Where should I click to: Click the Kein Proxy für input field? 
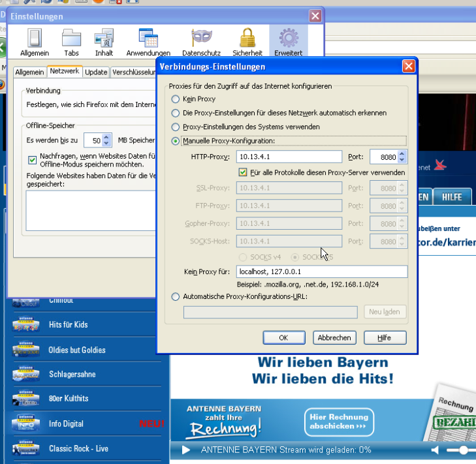[322, 272]
